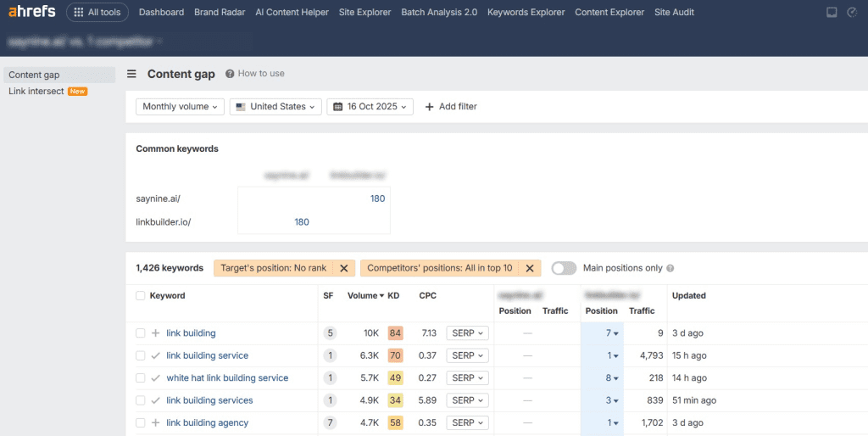Click traffic value 4,793

(x=652, y=355)
